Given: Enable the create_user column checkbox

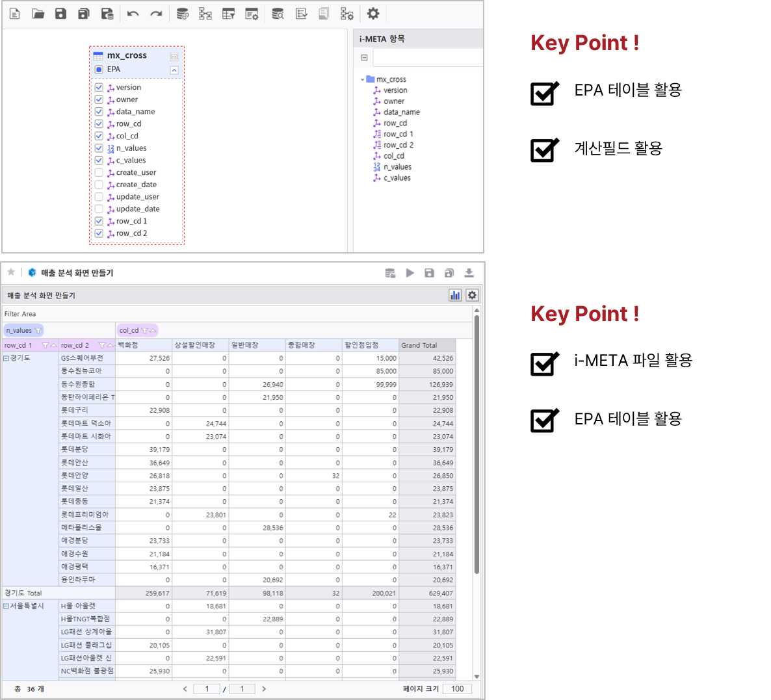Looking at the screenshot, I should (99, 172).
